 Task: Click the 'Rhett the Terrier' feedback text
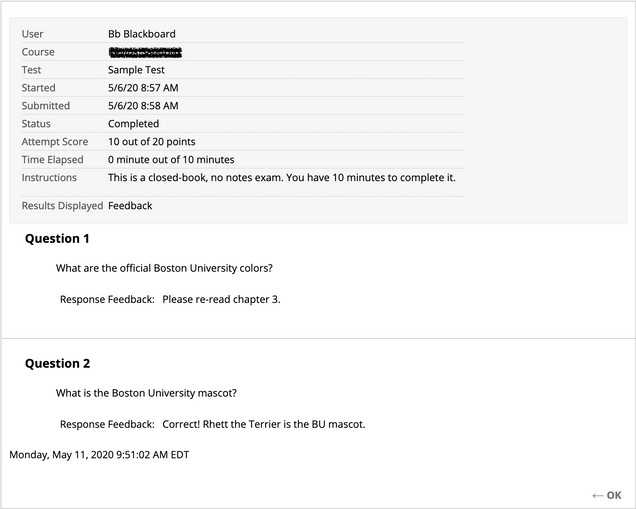[264, 424]
